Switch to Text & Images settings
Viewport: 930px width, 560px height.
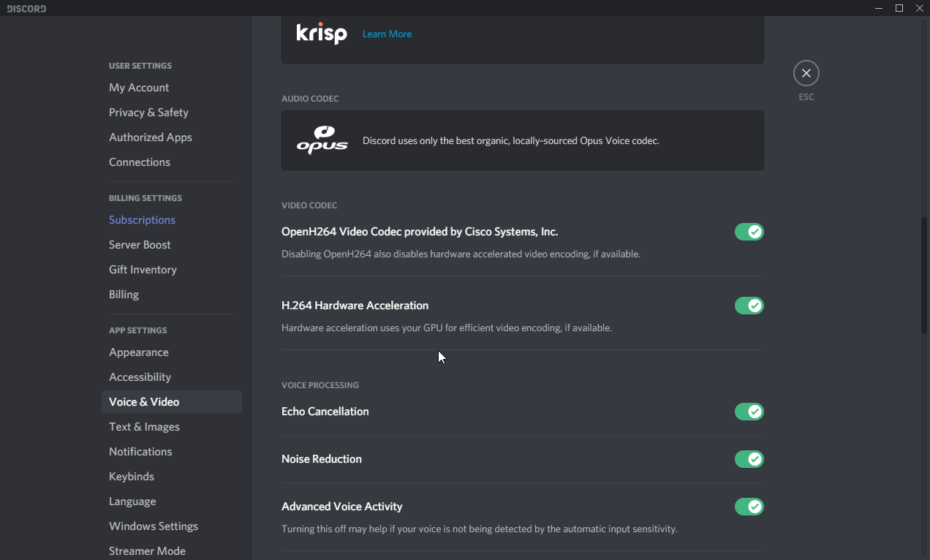click(144, 427)
